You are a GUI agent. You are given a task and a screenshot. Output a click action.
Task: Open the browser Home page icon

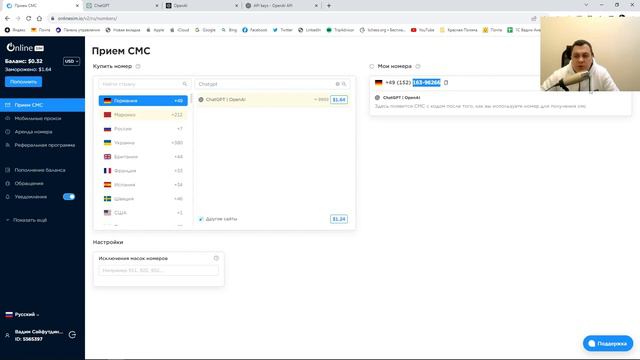(39, 18)
